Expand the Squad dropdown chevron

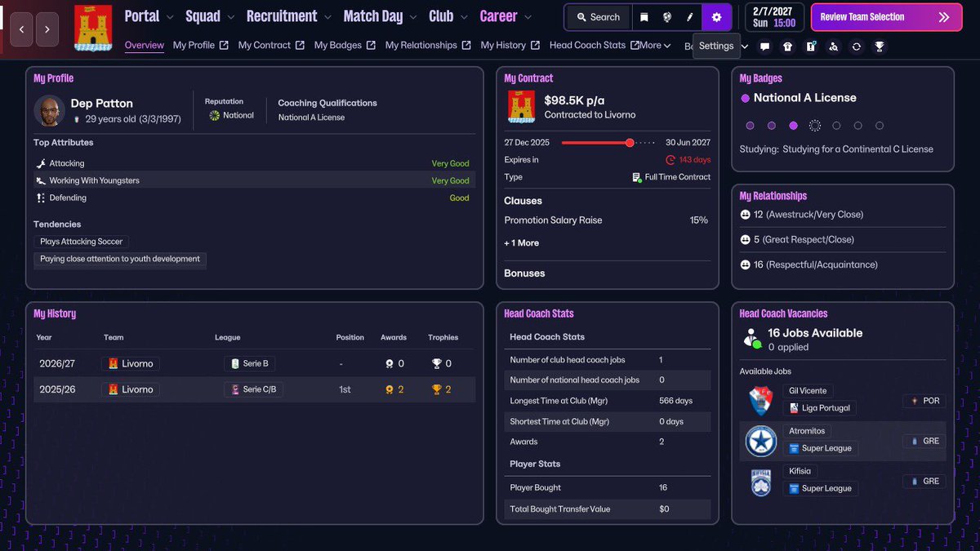pyautogui.click(x=230, y=17)
